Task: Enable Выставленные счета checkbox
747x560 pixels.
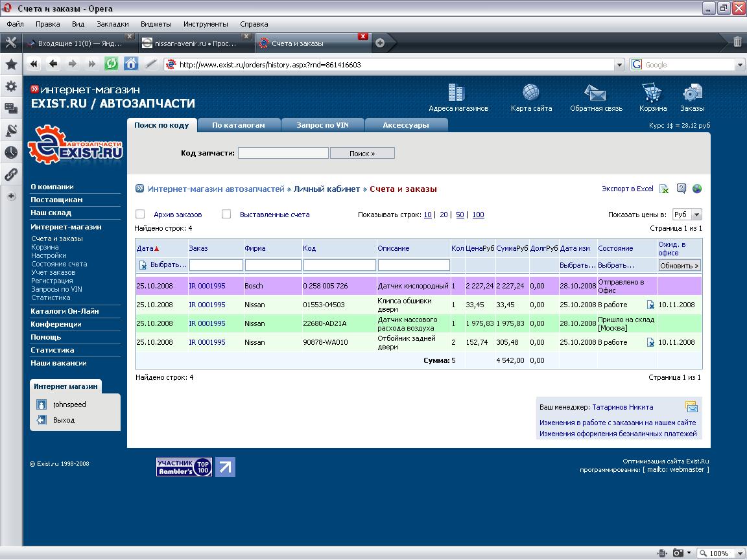Action: (226, 215)
